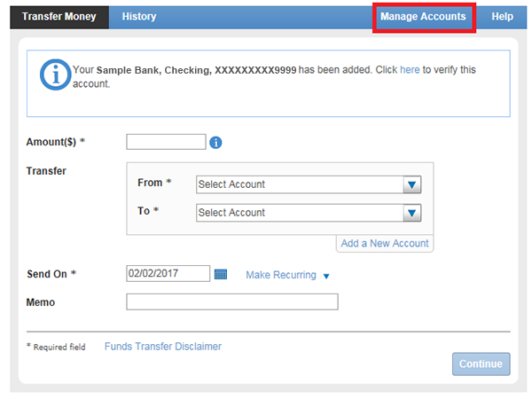Open the Manage Accounts tab
This screenshot has width=532, height=399.
point(423,17)
